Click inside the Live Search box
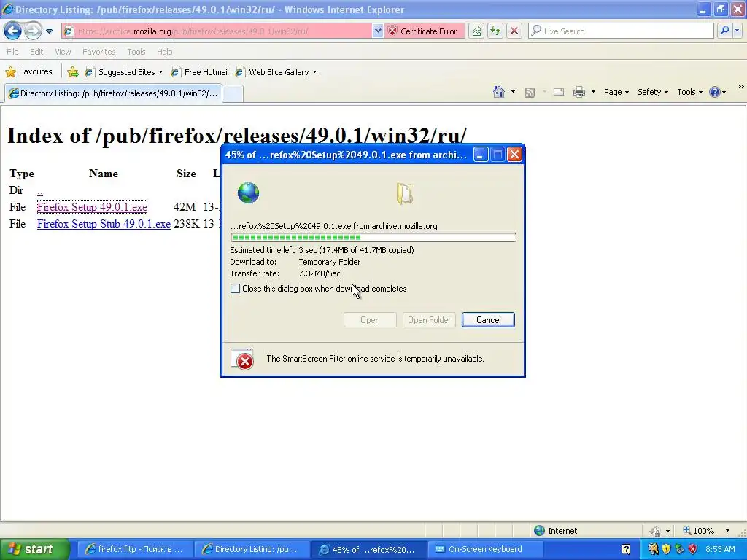Screen dimensions: 747x560 coord(622,31)
